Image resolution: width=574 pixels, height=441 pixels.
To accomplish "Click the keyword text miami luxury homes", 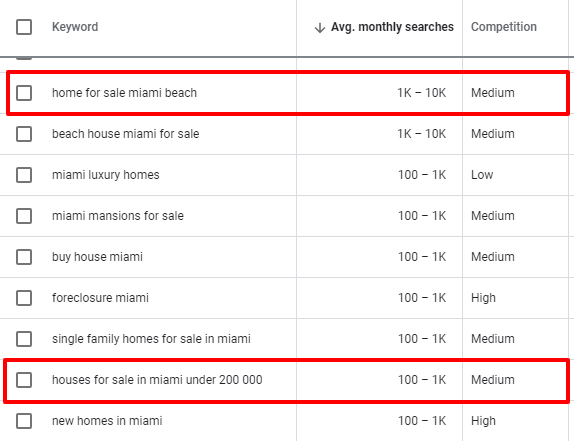I will tap(106, 175).
